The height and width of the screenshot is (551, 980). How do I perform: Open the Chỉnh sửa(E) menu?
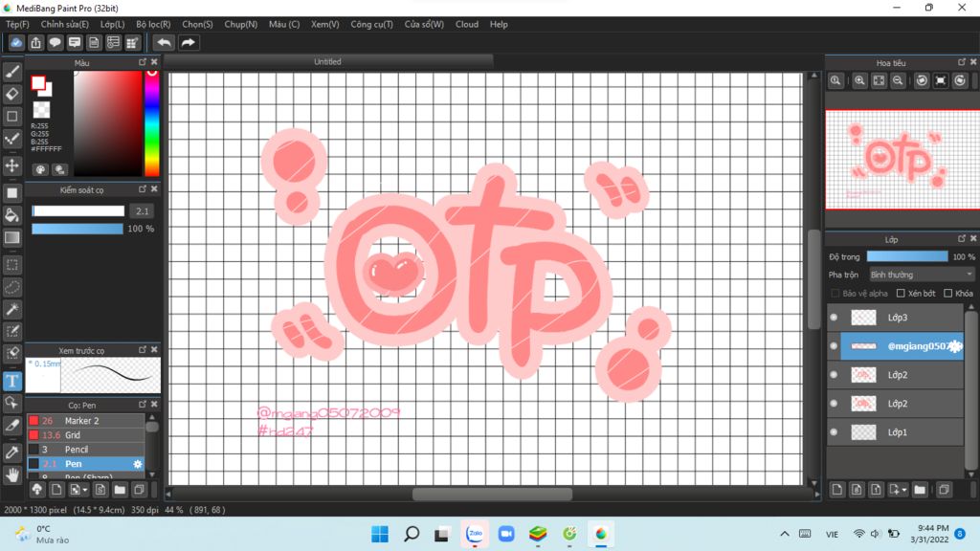pyautogui.click(x=65, y=24)
